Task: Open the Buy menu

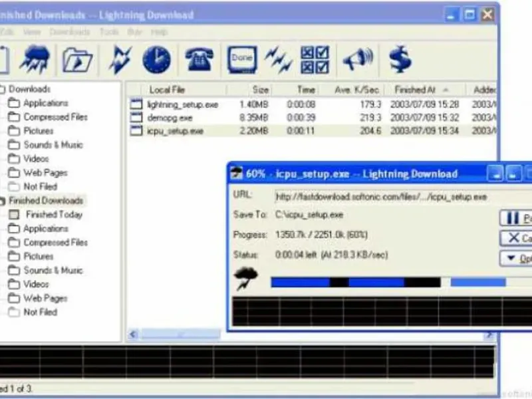Action: (135, 32)
